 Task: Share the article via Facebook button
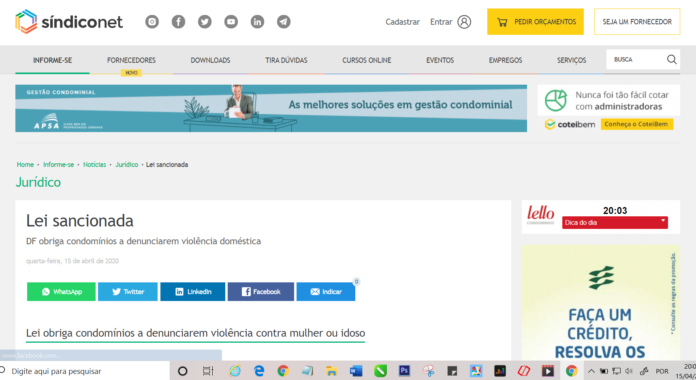(x=261, y=292)
